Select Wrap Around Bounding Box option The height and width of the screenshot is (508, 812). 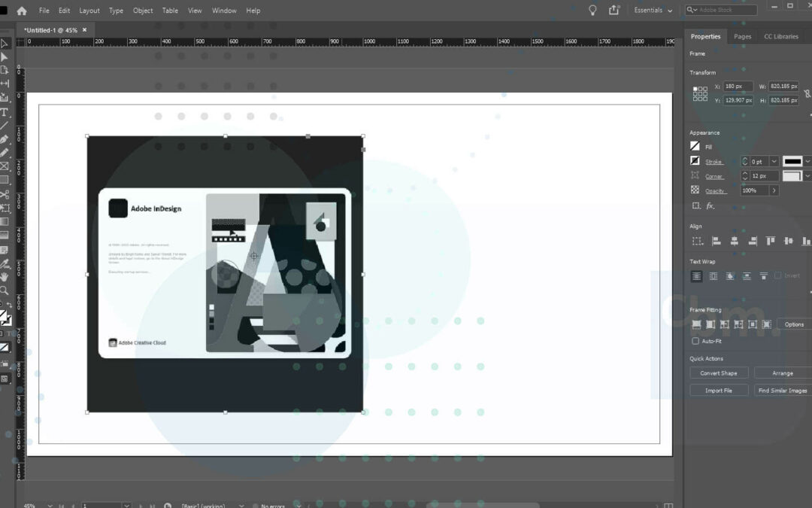pyautogui.click(x=713, y=276)
